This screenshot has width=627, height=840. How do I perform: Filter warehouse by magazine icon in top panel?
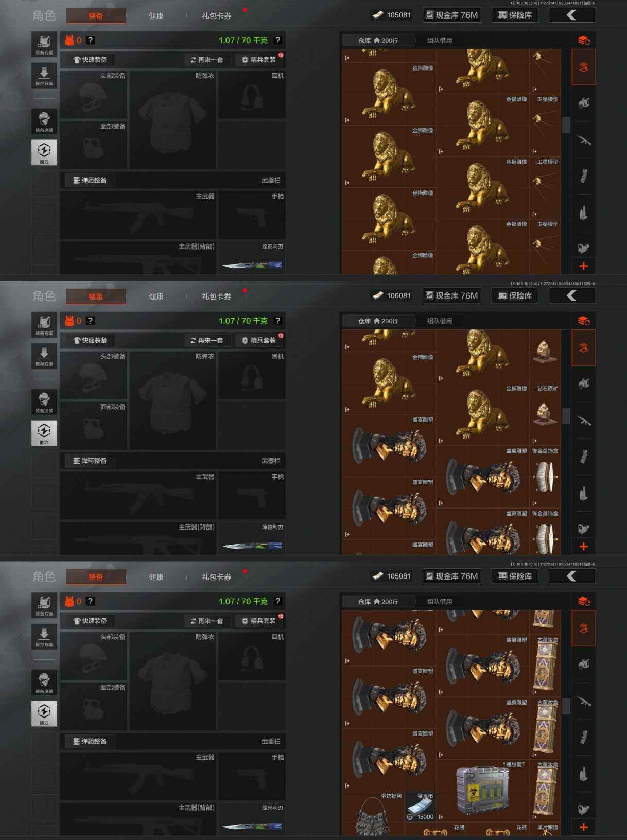(x=584, y=176)
